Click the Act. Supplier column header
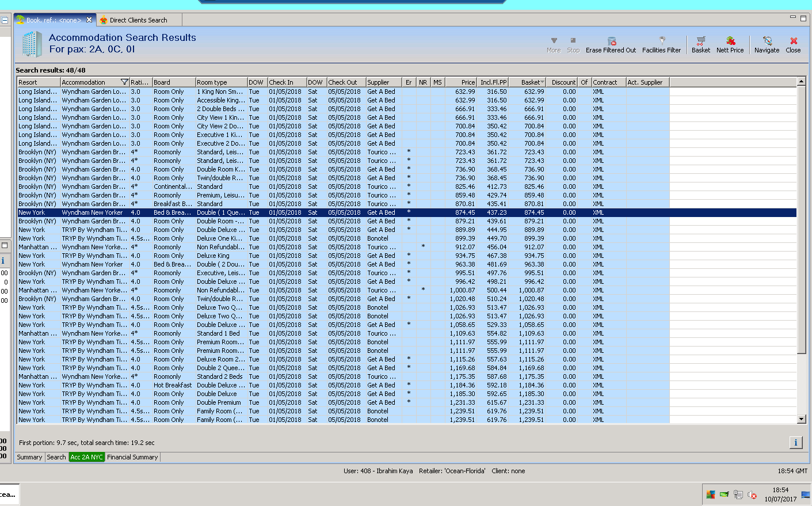Image resolution: width=812 pixels, height=506 pixels. click(647, 82)
